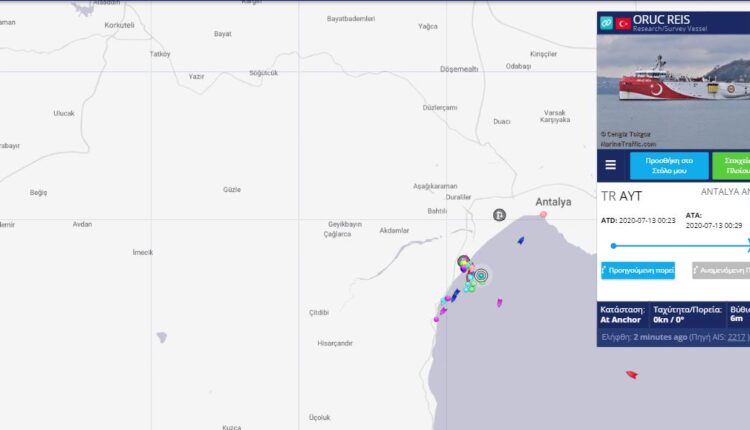Click the grey Αναμενόμενη route forecast button
The width and height of the screenshot is (750, 430).
(721, 270)
